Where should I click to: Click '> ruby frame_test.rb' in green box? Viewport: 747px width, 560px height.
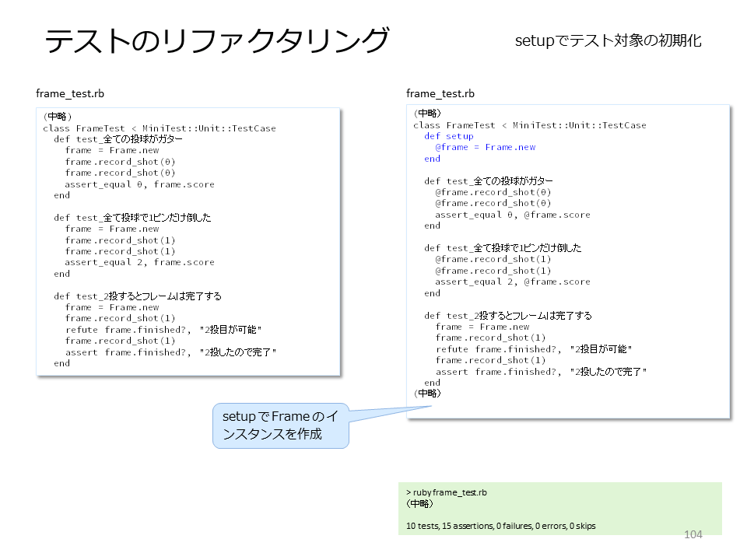447,492
